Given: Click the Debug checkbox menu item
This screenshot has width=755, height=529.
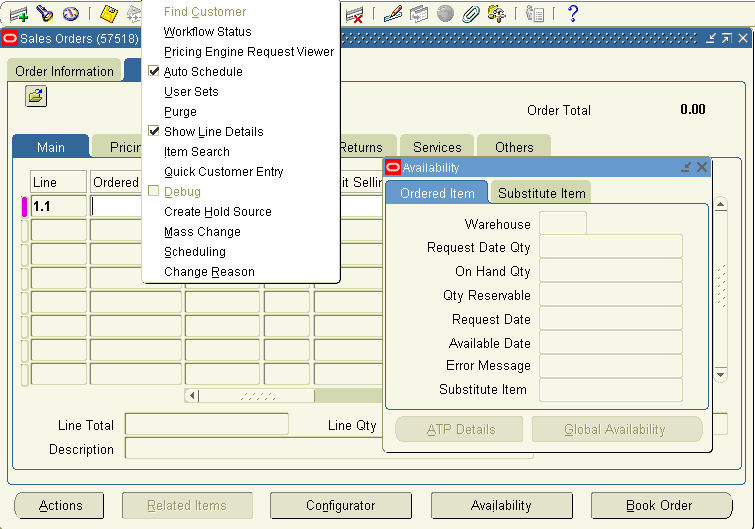Looking at the screenshot, I should pos(154,191).
